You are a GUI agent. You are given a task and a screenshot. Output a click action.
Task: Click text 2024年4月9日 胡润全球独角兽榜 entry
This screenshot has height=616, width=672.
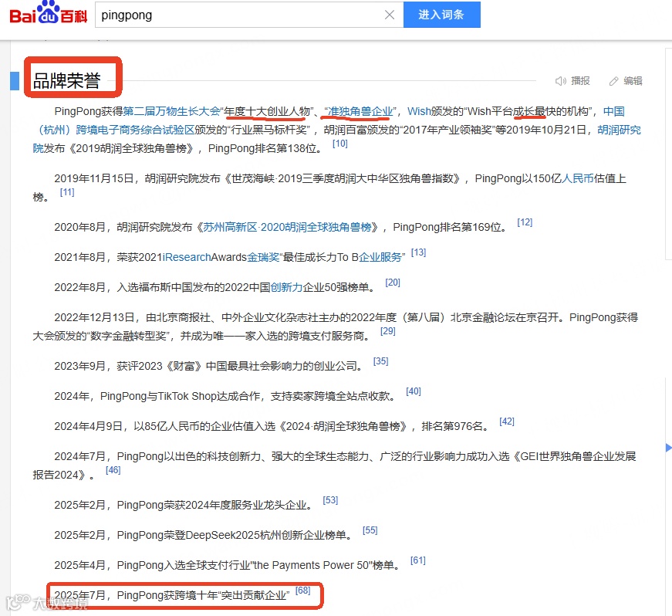[x=272, y=426]
